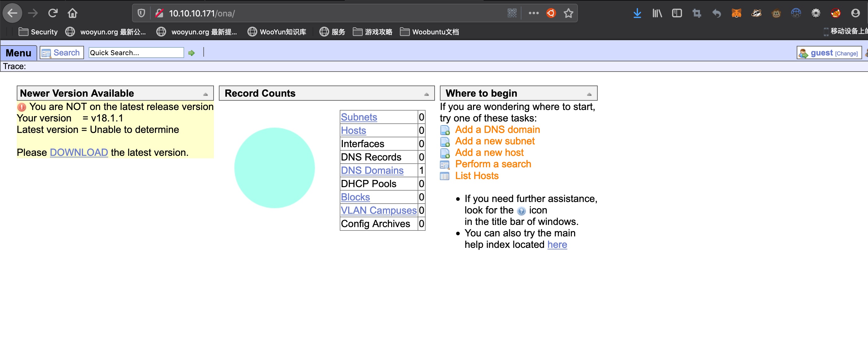Open the ONA Menu tab
Image resolution: width=868 pixels, height=347 pixels.
[19, 53]
